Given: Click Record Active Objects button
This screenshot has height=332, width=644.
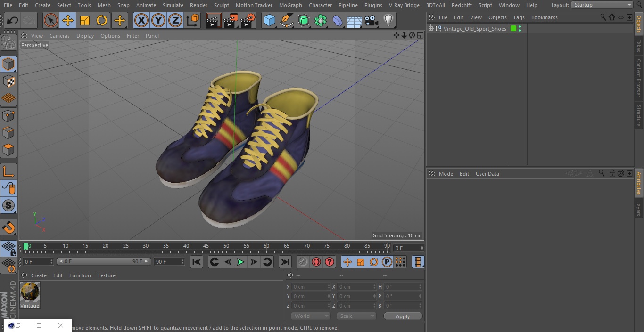Looking at the screenshot, I should click(x=303, y=262).
